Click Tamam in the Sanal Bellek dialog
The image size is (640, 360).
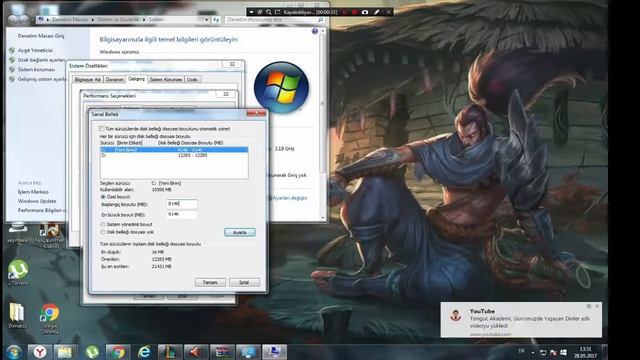tap(210, 282)
